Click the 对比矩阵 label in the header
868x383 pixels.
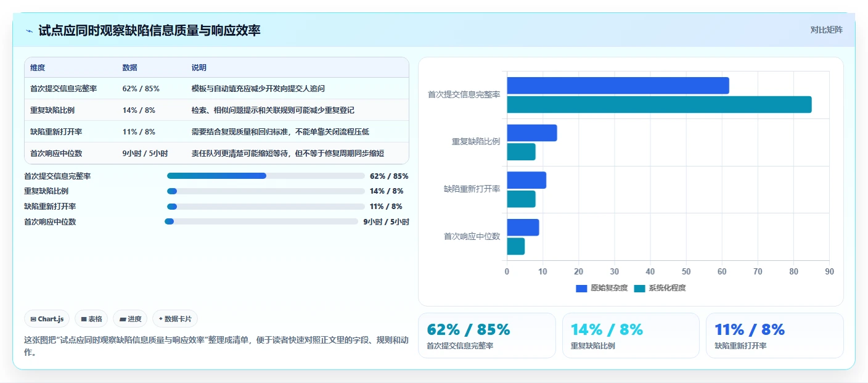point(826,30)
